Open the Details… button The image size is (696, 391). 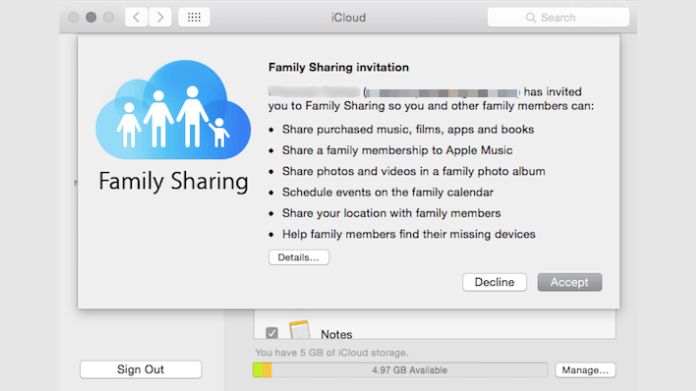tap(299, 257)
